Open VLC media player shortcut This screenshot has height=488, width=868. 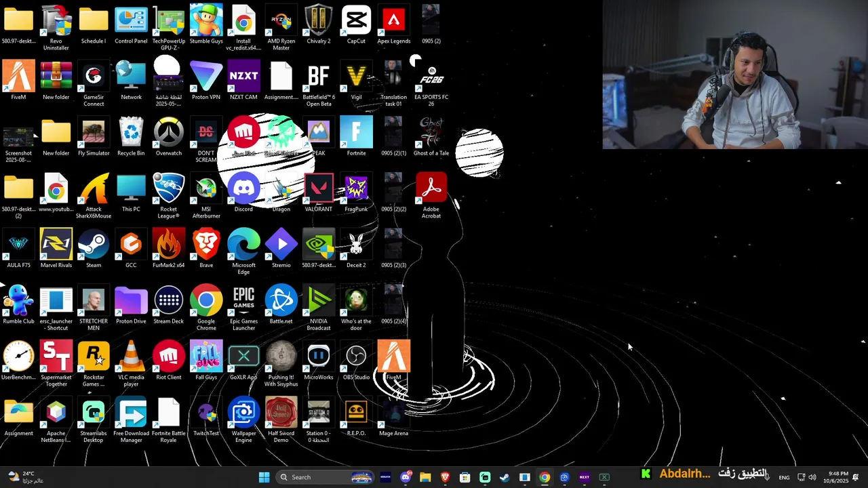[131, 364]
